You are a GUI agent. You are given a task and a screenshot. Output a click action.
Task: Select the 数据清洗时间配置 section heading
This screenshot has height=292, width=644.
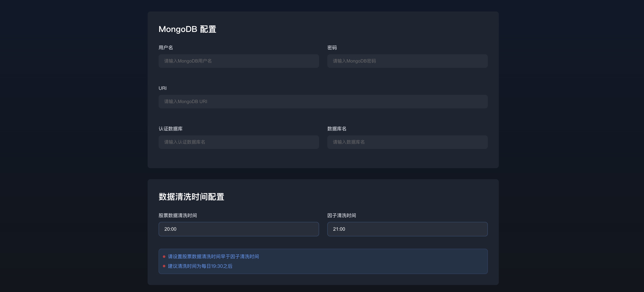[x=192, y=197]
